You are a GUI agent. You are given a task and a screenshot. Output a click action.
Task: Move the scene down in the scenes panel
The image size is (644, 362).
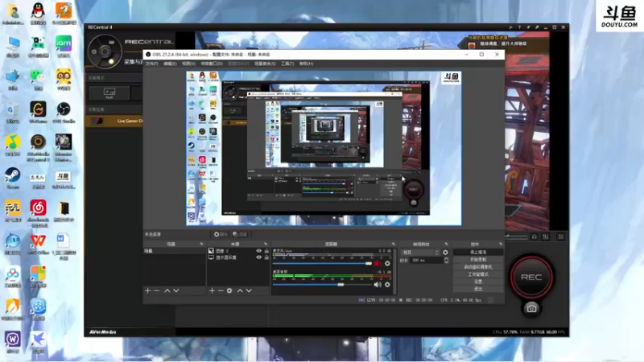[x=176, y=290]
